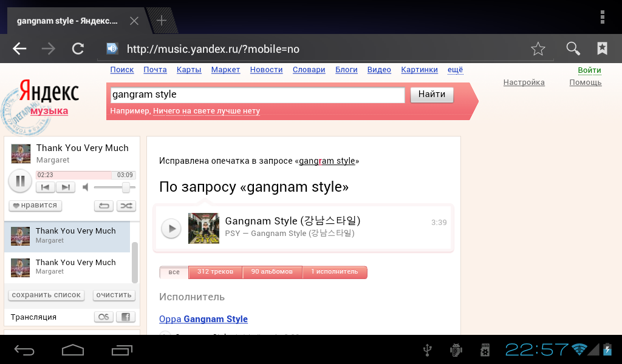Click the track progress bar
Viewport: 622px width, 364px height.
[x=86, y=175]
